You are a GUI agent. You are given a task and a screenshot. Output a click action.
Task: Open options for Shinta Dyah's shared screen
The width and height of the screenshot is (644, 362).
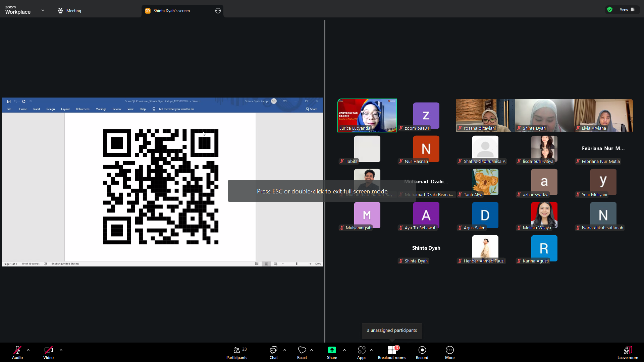pyautogui.click(x=218, y=11)
